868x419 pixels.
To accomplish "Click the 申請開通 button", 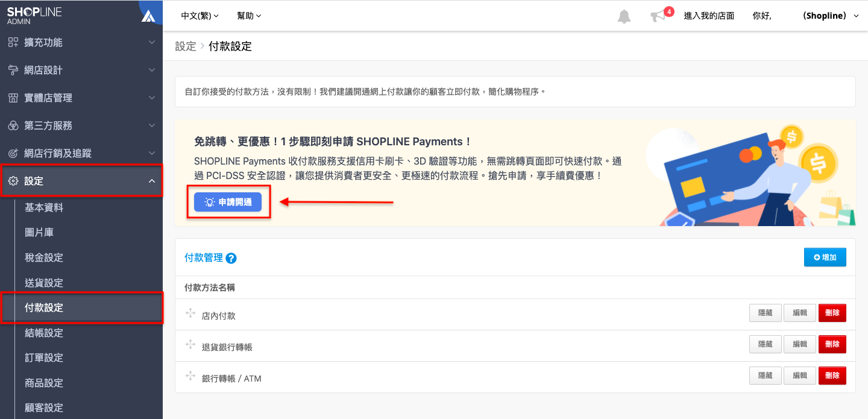I will tap(228, 203).
